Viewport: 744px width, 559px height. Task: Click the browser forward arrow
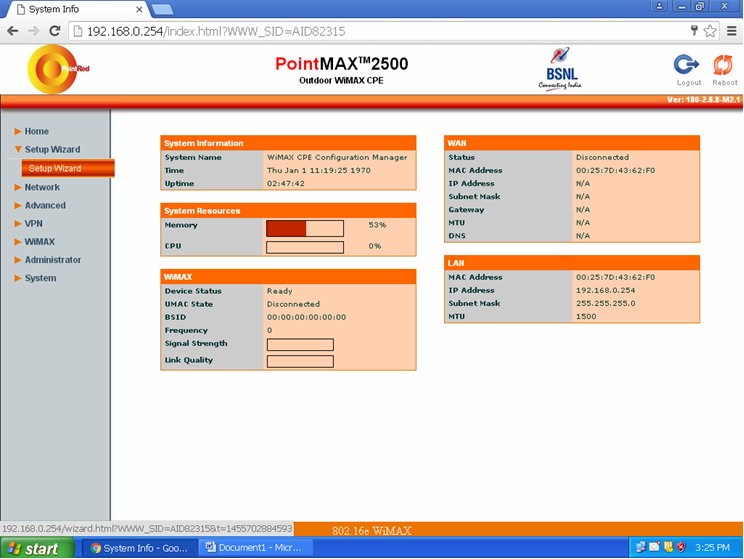[34, 31]
